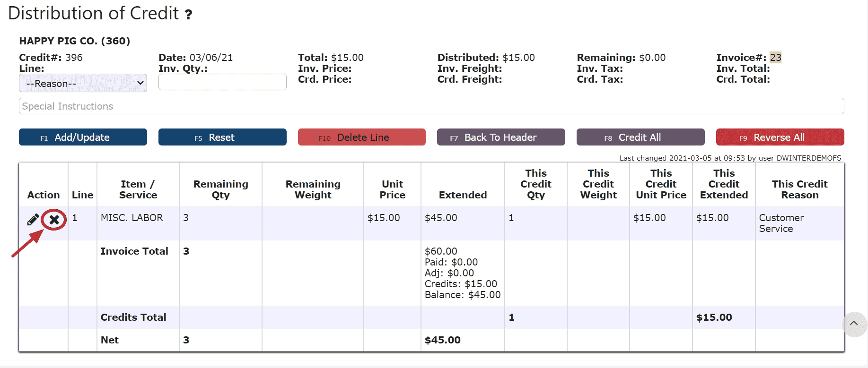
Task: Click the Item / Service column header
Action: click(x=138, y=189)
